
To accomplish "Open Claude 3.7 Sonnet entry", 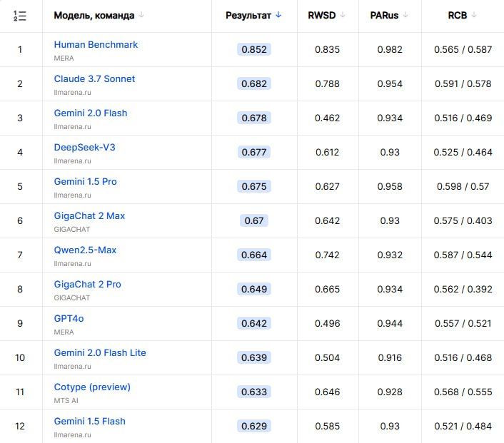I will tap(94, 78).
